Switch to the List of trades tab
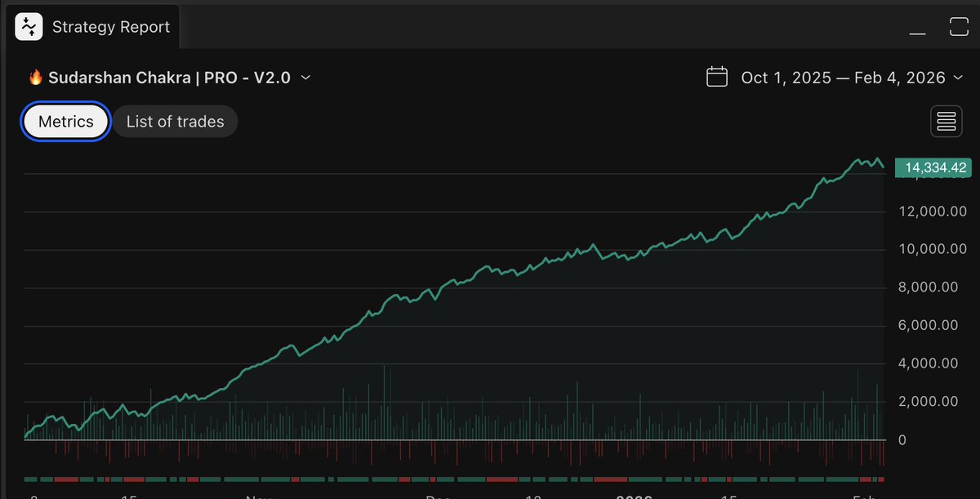The width and height of the screenshot is (980, 499). point(175,122)
